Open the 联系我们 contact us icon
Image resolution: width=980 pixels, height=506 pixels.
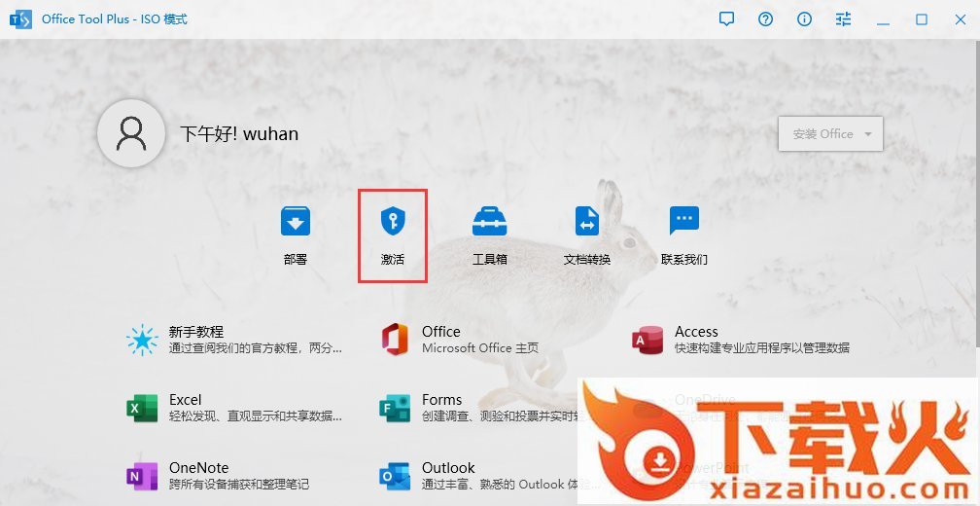(x=684, y=222)
